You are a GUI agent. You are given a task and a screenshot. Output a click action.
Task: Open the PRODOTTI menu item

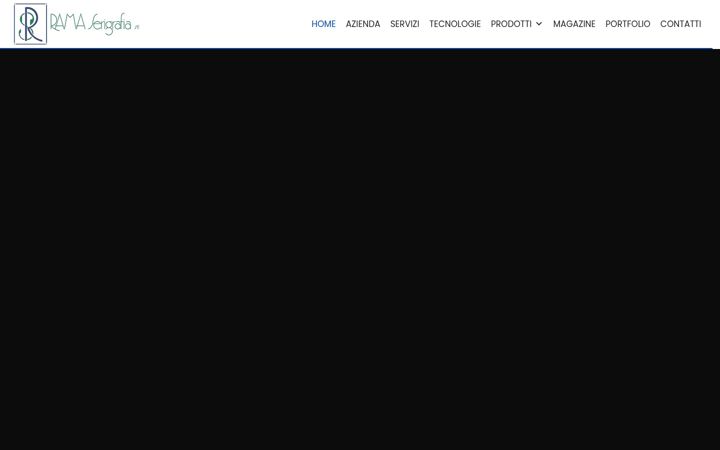click(511, 24)
